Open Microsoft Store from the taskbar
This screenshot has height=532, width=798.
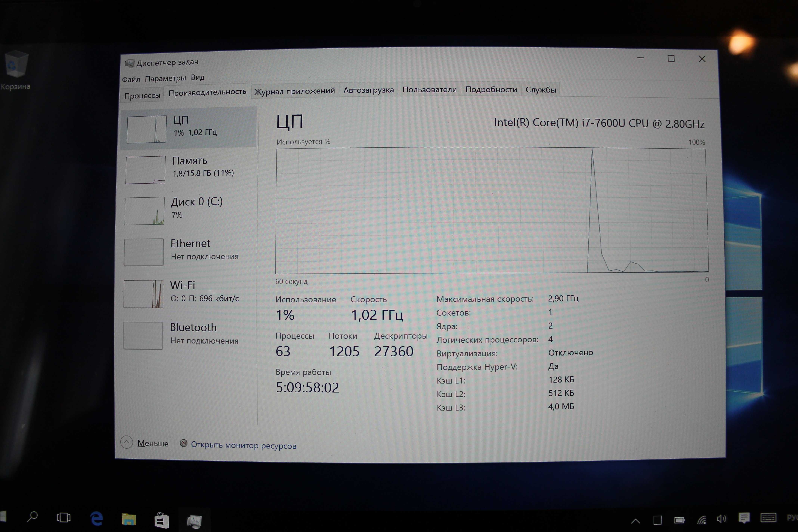[x=162, y=520]
